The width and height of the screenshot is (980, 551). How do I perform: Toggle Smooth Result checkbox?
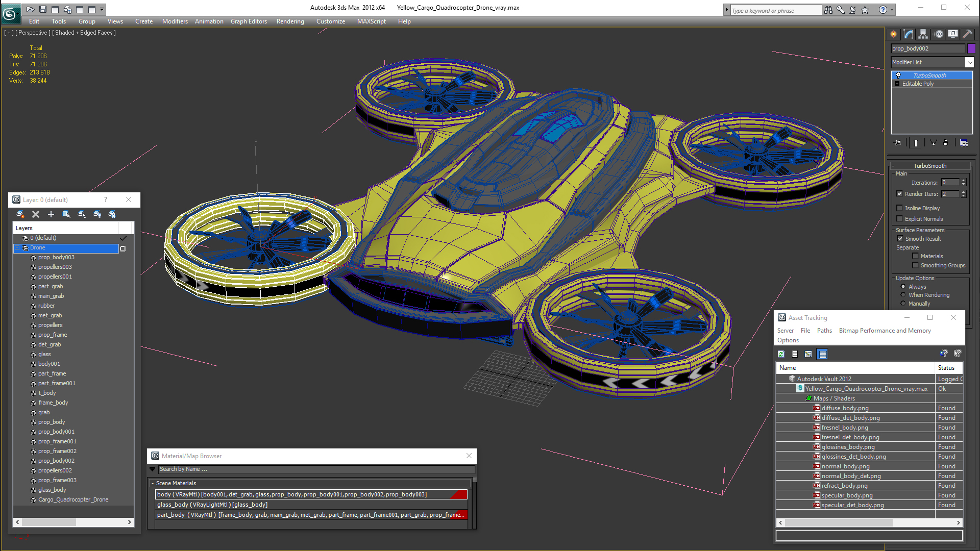(x=900, y=239)
